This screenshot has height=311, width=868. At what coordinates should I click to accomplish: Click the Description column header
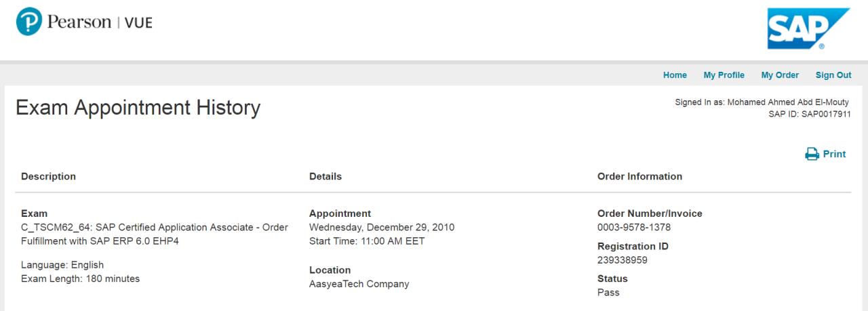(48, 176)
